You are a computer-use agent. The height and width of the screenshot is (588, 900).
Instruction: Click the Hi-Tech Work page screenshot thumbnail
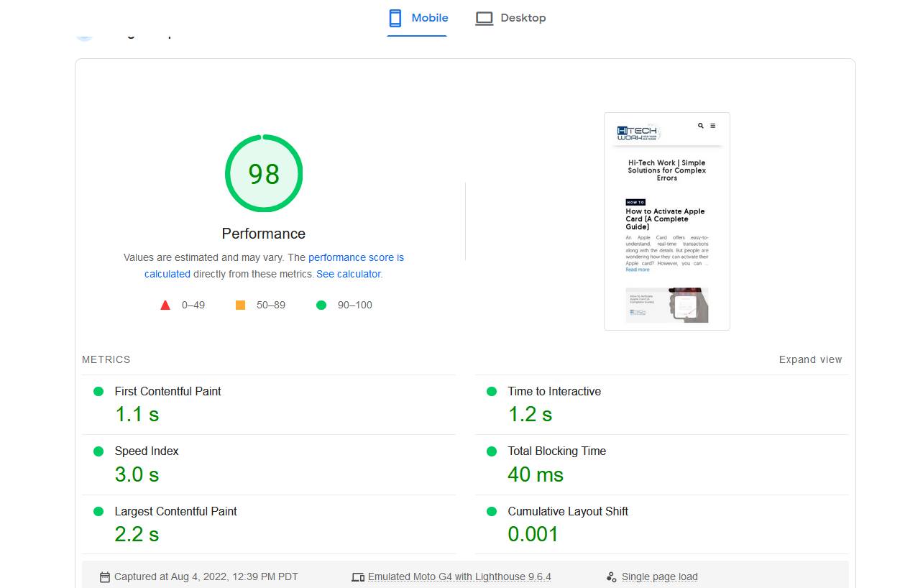pos(666,221)
